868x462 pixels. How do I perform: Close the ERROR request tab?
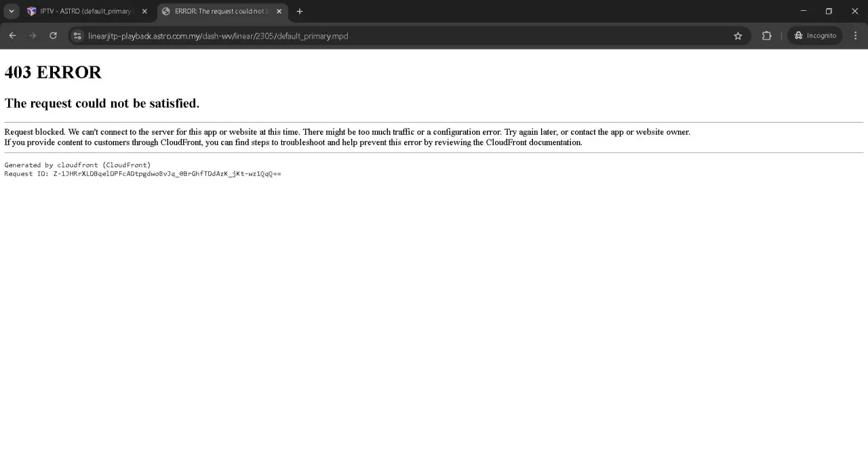pyautogui.click(x=279, y=12)
